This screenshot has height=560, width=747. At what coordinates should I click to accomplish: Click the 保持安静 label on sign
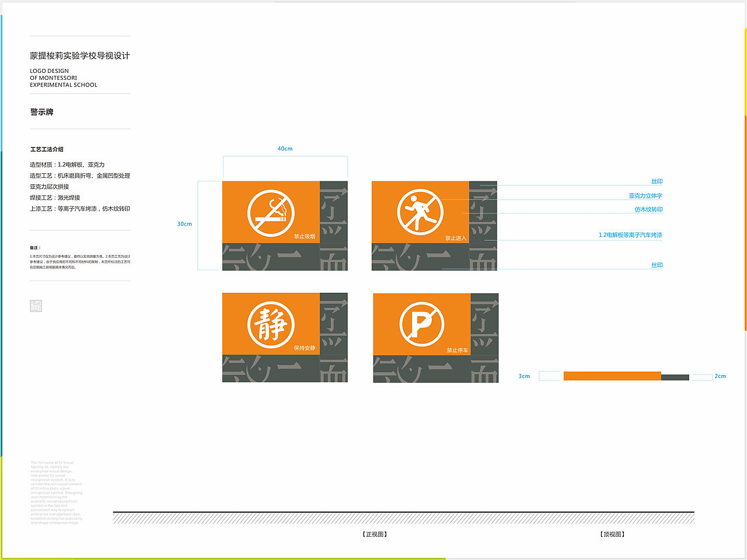[x=305, y=348]
